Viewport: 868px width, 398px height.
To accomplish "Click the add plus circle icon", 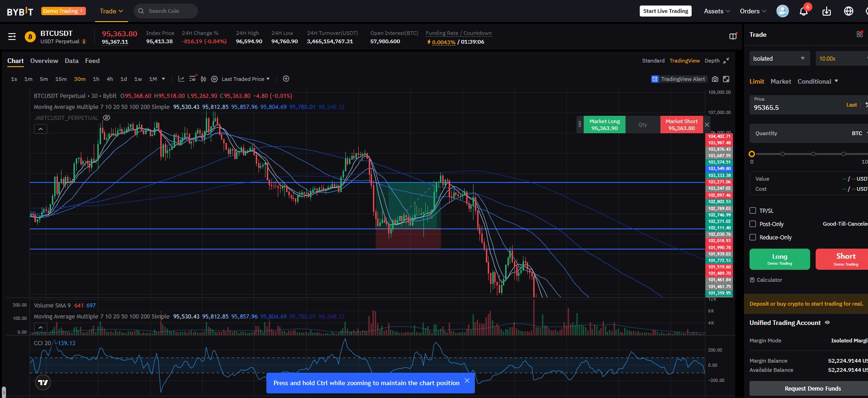I will pos(286,79).
